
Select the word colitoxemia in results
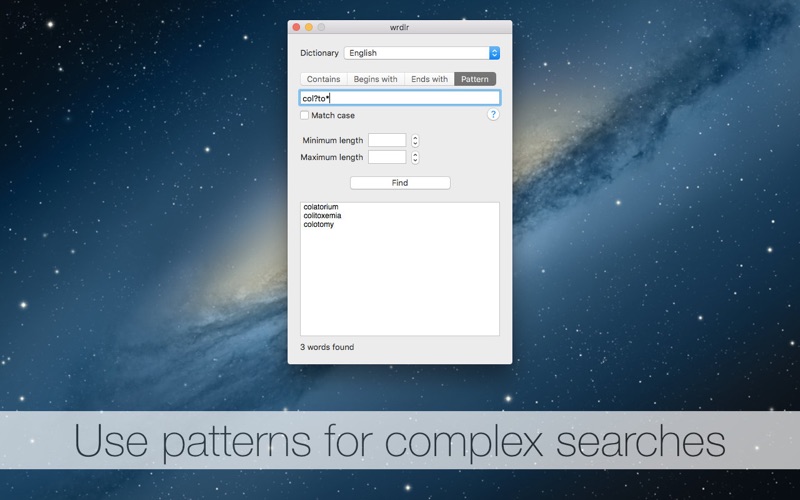point(322,215)
